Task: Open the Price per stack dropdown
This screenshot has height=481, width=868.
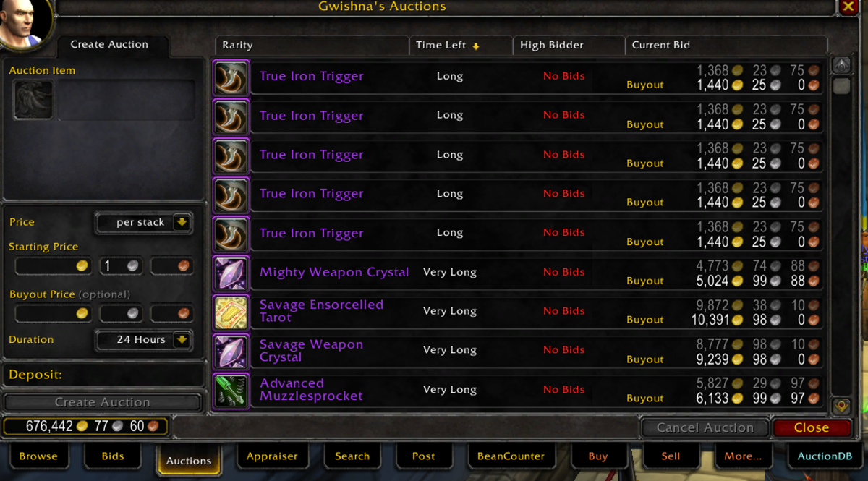Action: tap(182, 223)
